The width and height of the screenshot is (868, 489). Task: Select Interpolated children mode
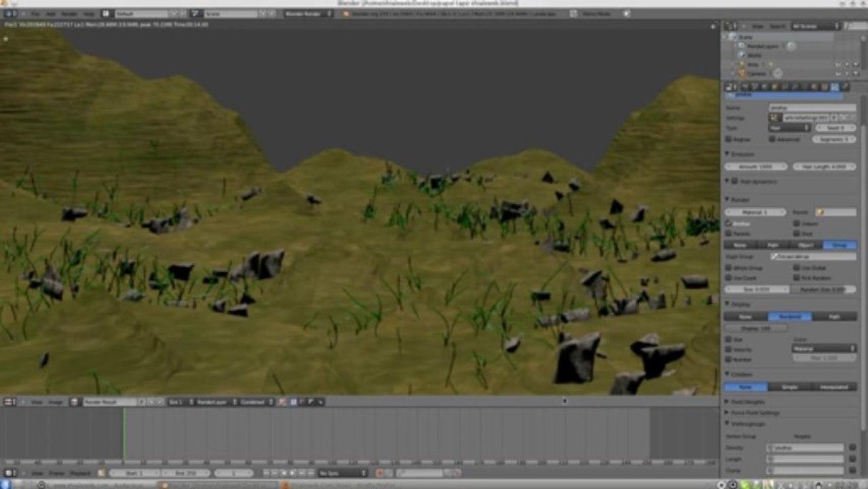tap(834, 386)
